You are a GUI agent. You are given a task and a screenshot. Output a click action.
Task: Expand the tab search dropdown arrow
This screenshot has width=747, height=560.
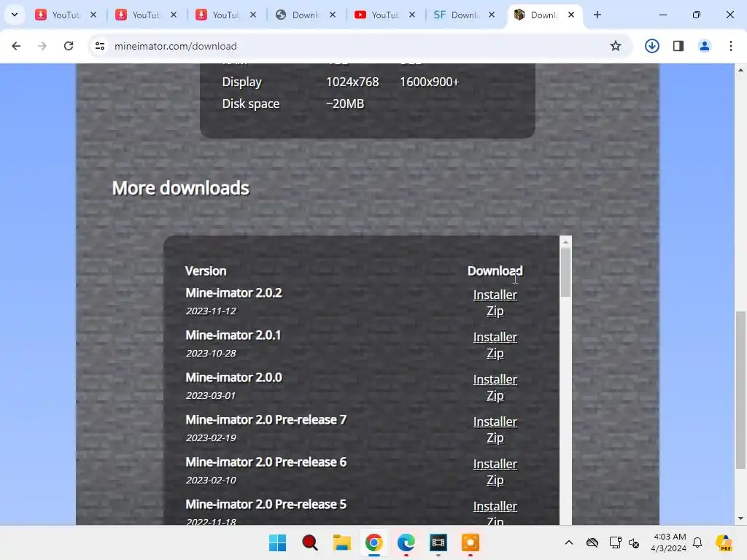[x=15, y=15]
